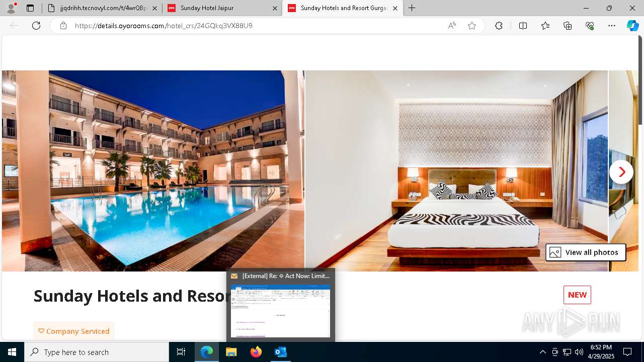Click the NEW badge
The height and width of the screenshot is (362, 644).
pos(577,295)
